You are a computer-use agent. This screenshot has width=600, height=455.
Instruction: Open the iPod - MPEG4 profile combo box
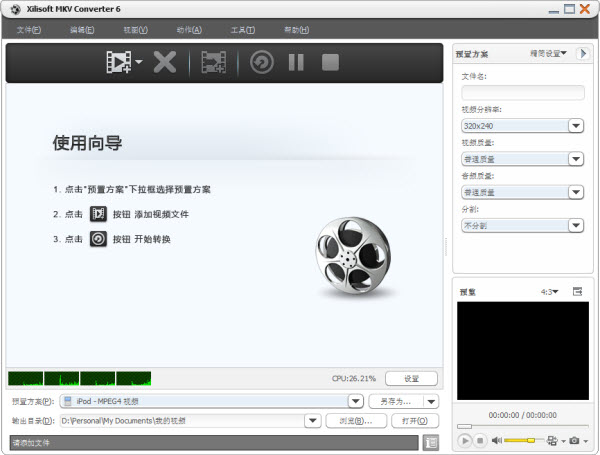pyautogui.click(x=211, y=401)
